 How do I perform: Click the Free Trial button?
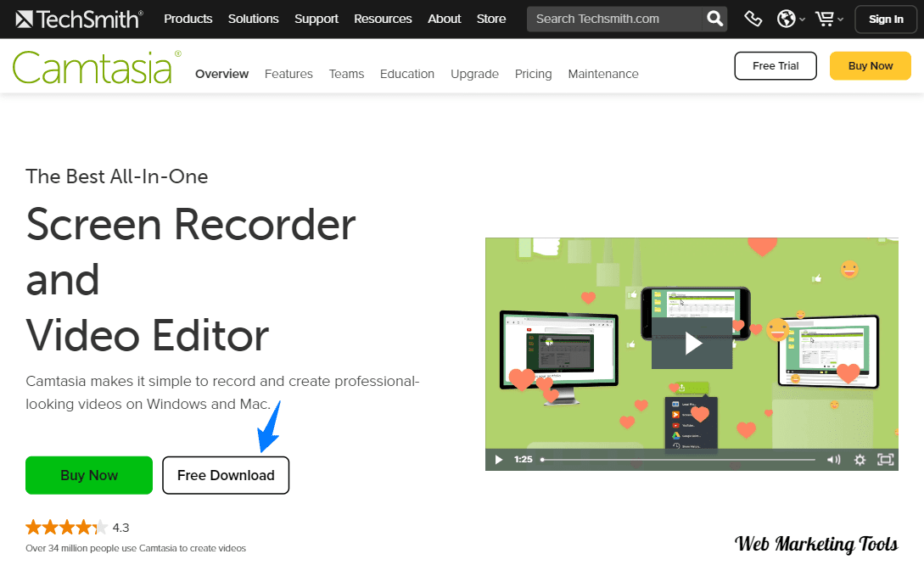[776, 65]
